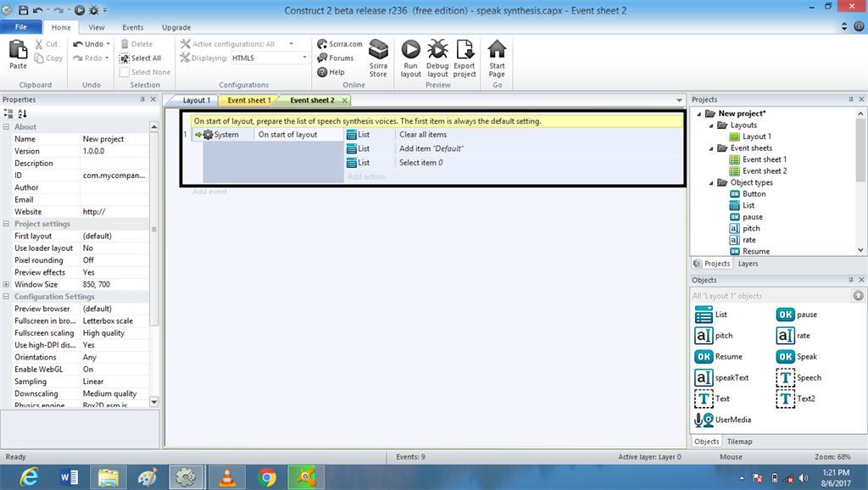Click the Delete trash icon
The width and height of the screenshot is (868, 490).
click(125, 44)
